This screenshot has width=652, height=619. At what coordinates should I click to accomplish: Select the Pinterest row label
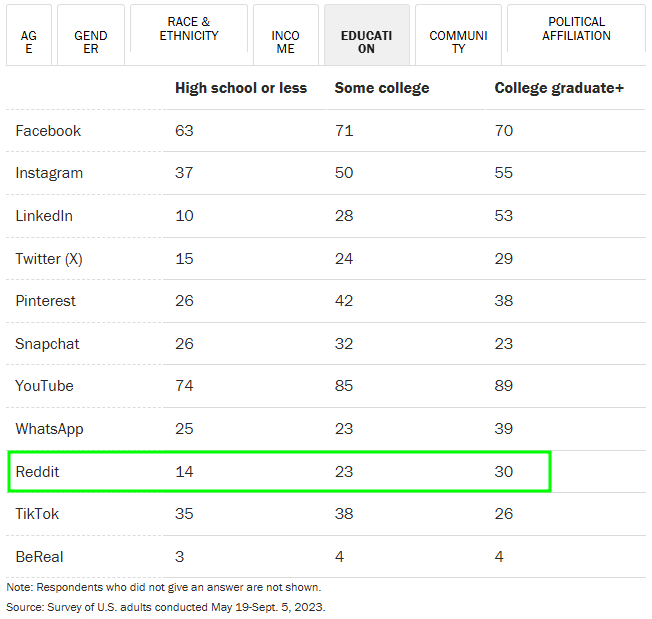pos(45,301)
